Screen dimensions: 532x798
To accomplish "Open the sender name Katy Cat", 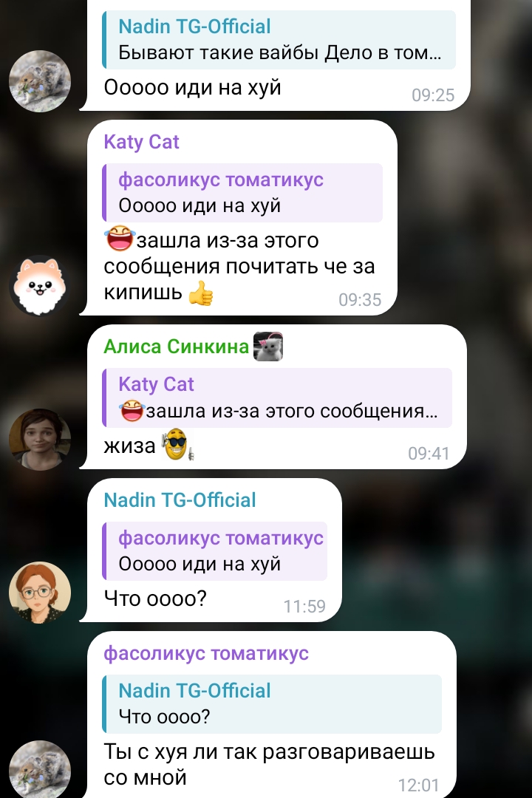I will point(142,141).
